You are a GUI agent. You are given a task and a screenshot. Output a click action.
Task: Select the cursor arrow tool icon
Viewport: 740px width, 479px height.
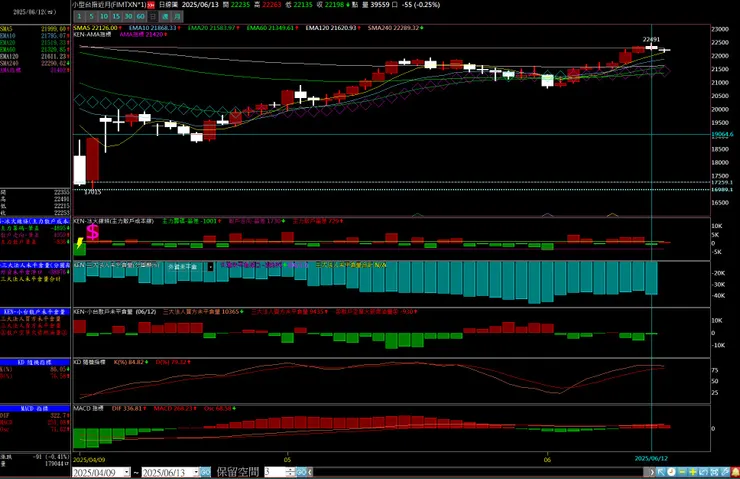661,472
